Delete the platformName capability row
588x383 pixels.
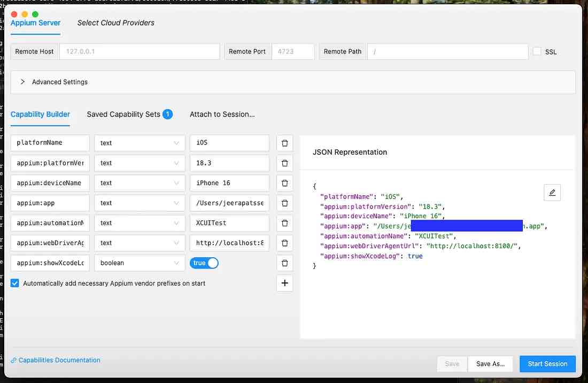point(284,143)
